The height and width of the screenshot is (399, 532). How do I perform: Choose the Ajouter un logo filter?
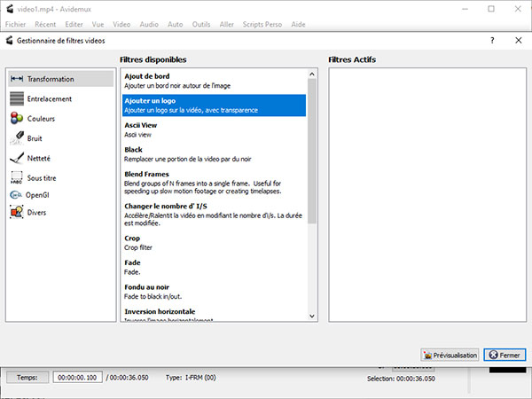pos(214,105)
